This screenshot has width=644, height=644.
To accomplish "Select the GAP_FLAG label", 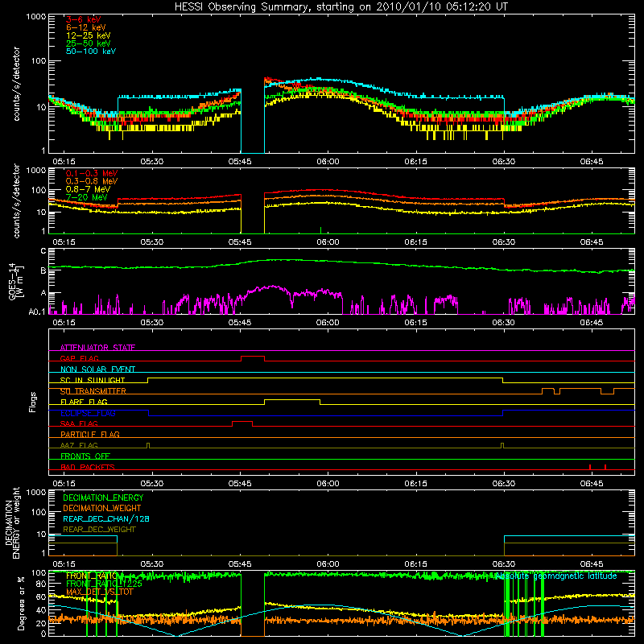I will click(79, 358).
